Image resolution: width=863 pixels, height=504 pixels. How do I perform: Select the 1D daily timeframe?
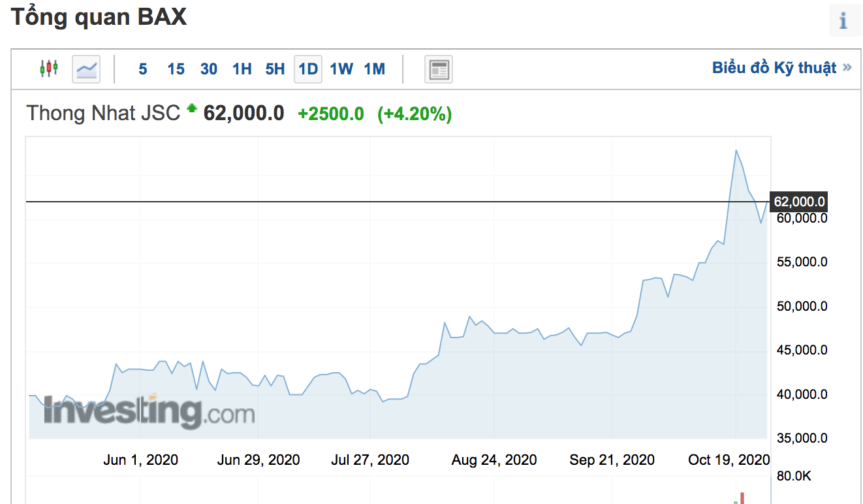pos(308,69)
